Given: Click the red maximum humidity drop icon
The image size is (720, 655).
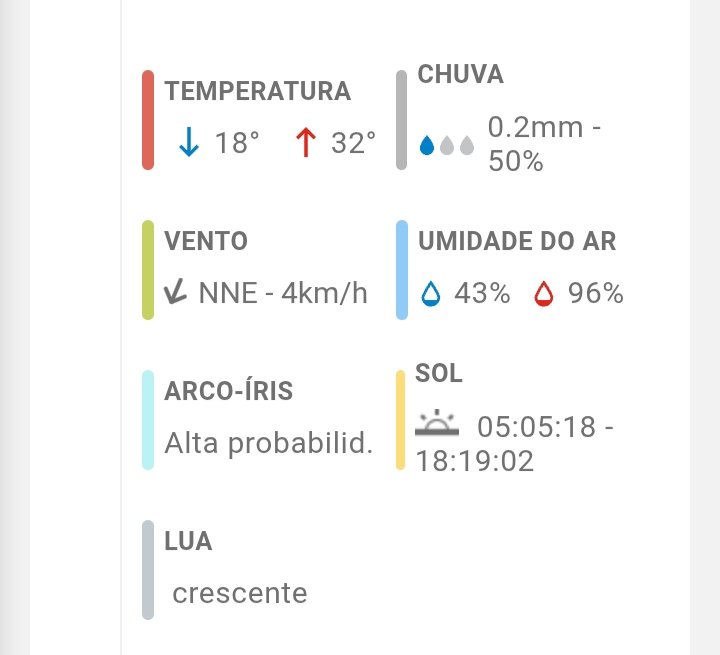Looking at the screenshot, I should pos(544,293).
